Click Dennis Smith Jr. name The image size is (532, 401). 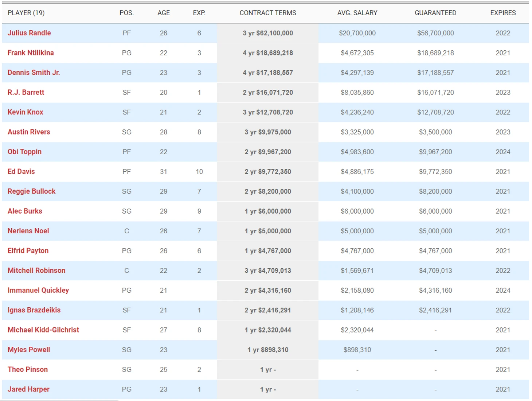click(x=34, y=72)
